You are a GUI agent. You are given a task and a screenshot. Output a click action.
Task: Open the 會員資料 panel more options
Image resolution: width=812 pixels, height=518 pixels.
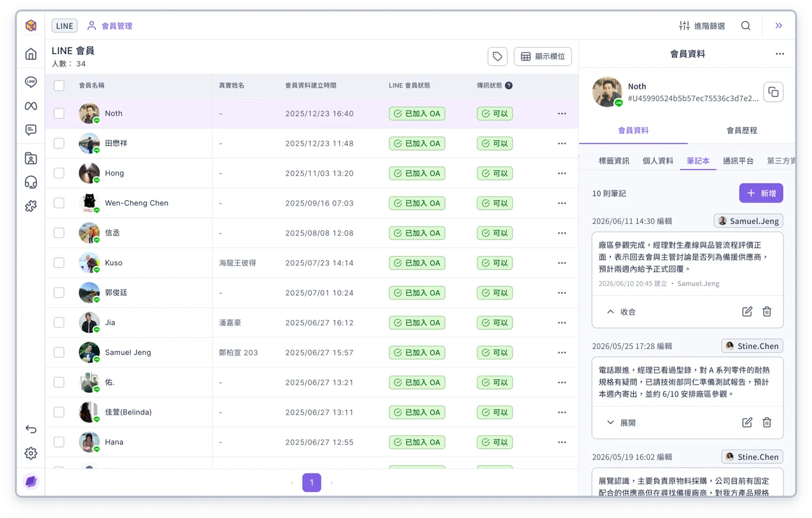point(780,54)
